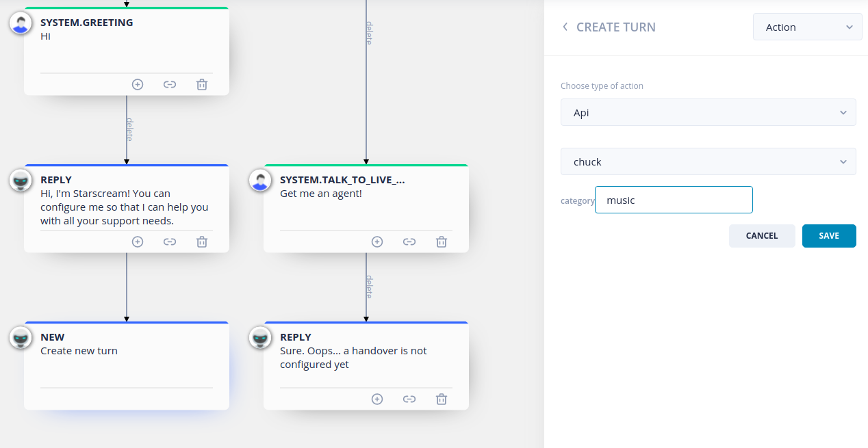Viewport: 868px width, 448px height.
Task: Click user avatar on SYSTEM.TALK_TO_LIVE card
Action: (260, 181)
